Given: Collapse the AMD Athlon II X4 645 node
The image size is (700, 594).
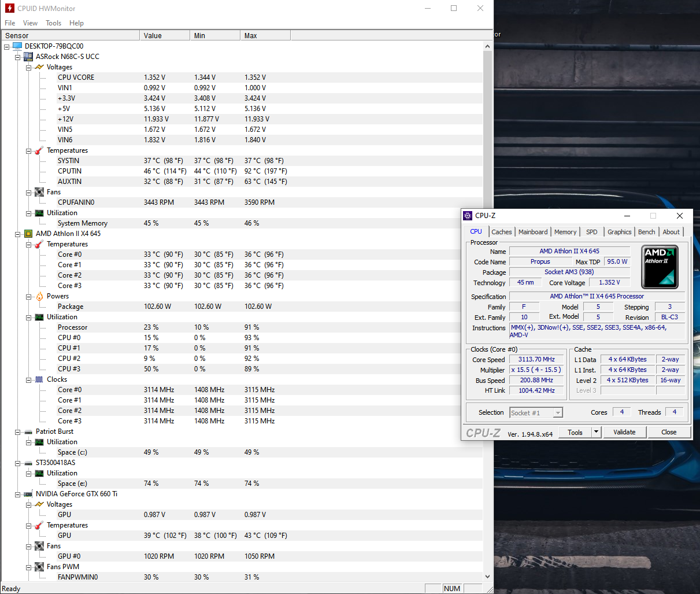Looking at the screenshot, I should (18, 234).
